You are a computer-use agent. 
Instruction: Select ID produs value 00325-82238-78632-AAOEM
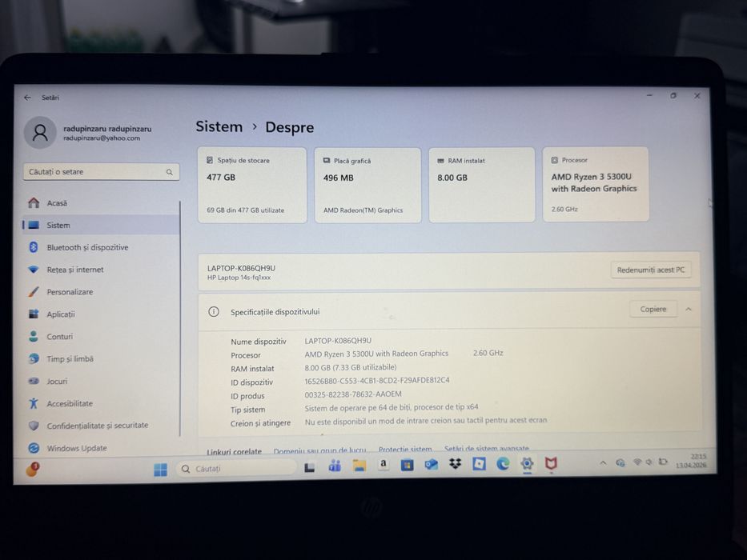pyautogui.click(x=353, y=394)
